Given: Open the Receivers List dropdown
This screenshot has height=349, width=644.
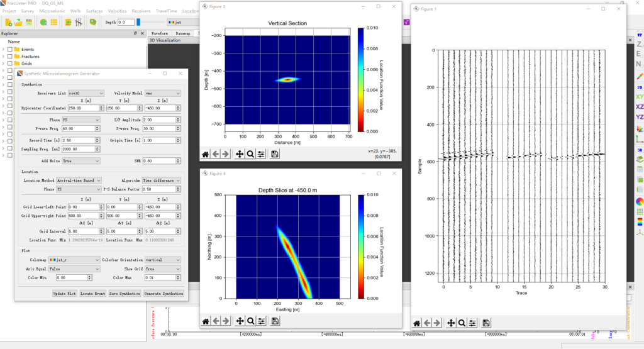Looking at the screenshot, I should (x=86, y=93).
